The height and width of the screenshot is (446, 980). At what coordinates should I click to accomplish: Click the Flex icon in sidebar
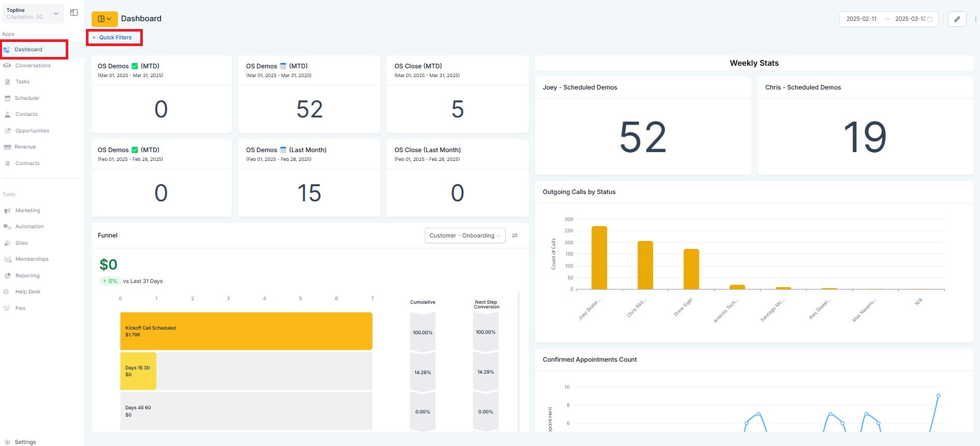pyautogui.click(x=7, y=308)
